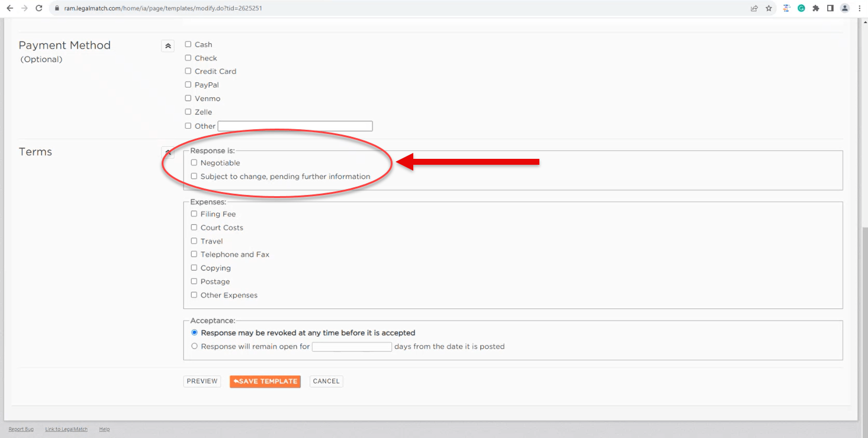Click the Preview button

point(202,381)
